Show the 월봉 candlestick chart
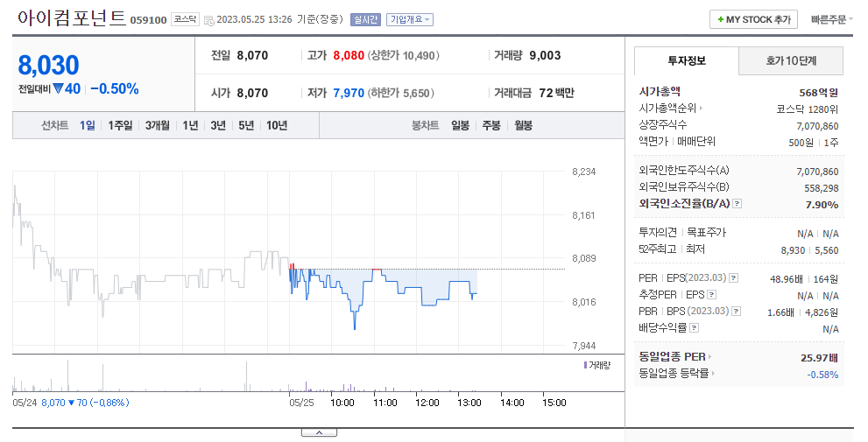Viewport: 868px width, 442px height. point(523,125)
